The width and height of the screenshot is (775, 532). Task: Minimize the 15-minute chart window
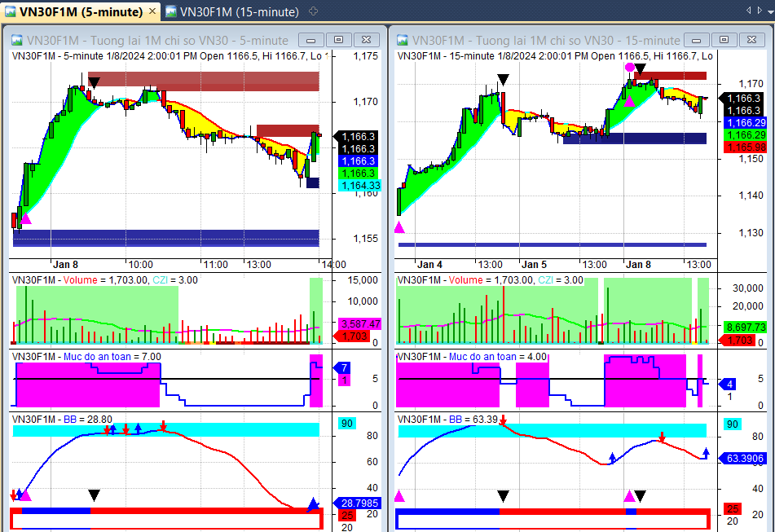[x=697, y=40]
